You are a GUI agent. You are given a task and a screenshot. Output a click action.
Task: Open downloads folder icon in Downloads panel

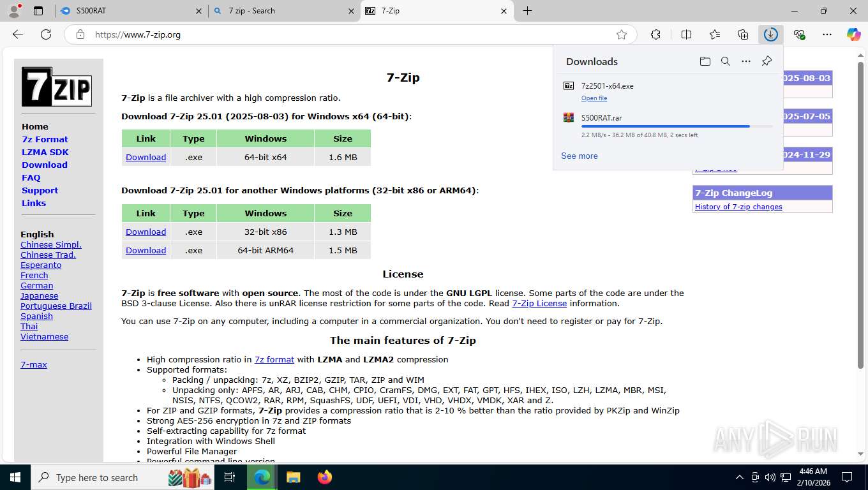pos(705,61)
